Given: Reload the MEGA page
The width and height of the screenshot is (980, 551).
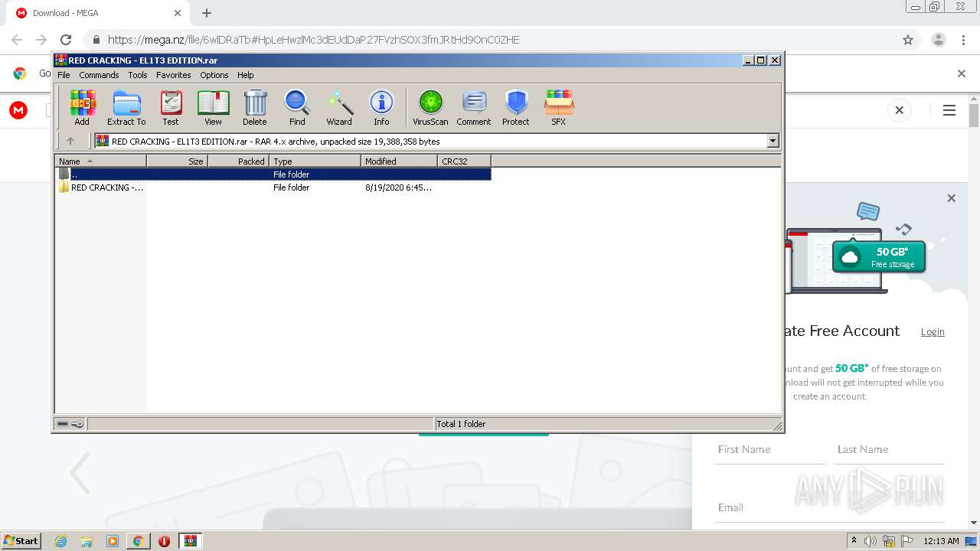Looking at the screenshot, I should point(66,40).
